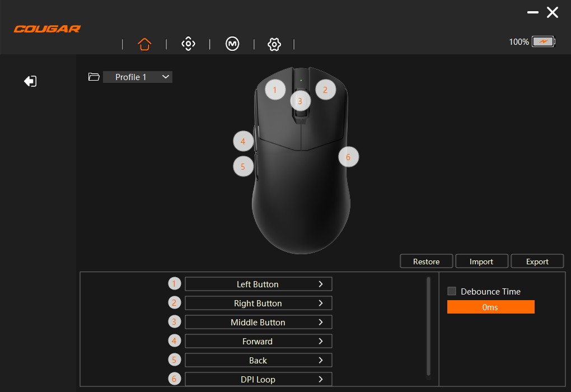Image resolution: width=571 pixels, height=392 pixels.
Task: Expand the DPI Loop assignment menu
Action: (258, 379)
